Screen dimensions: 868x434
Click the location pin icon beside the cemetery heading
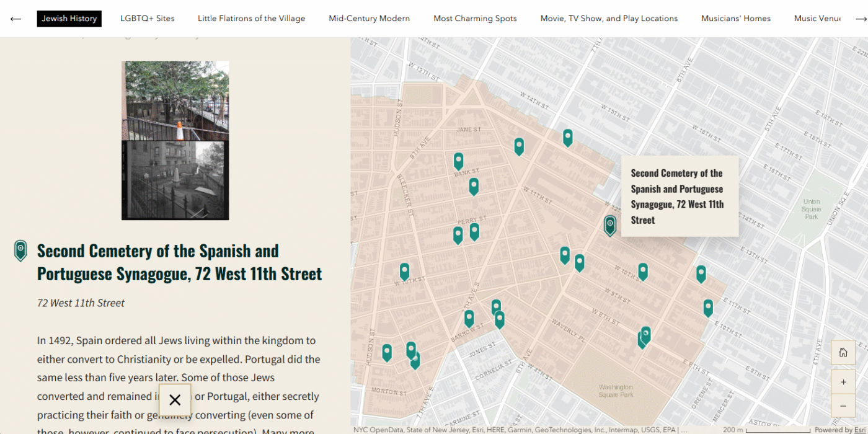[20, 250]
